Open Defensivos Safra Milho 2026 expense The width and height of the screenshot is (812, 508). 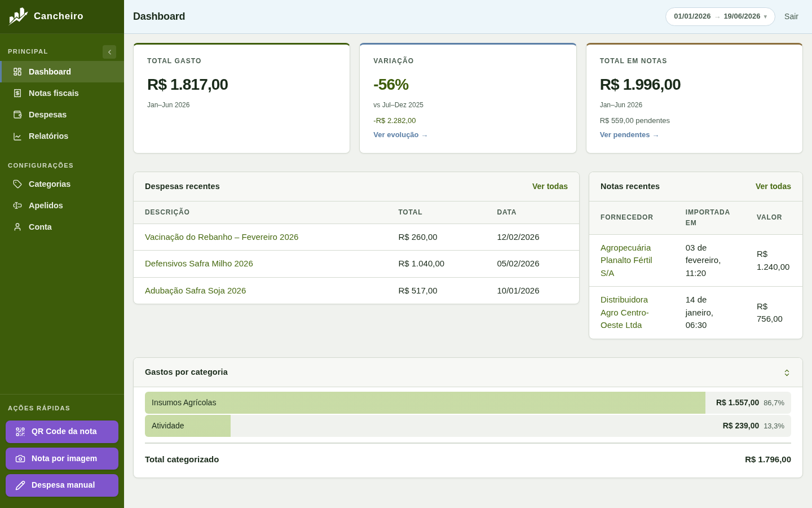(x=199, y=264)
